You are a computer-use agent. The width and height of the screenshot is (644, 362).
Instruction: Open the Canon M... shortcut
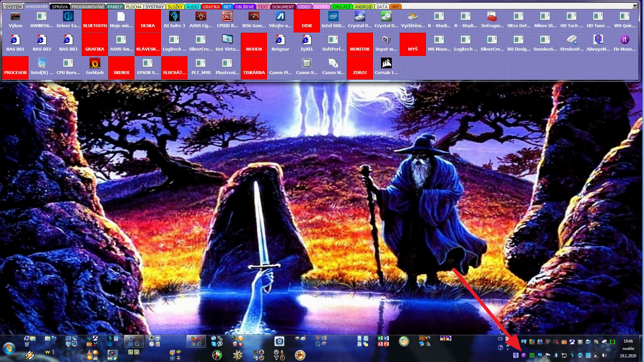pyautogui.click(x=333, y=68)
